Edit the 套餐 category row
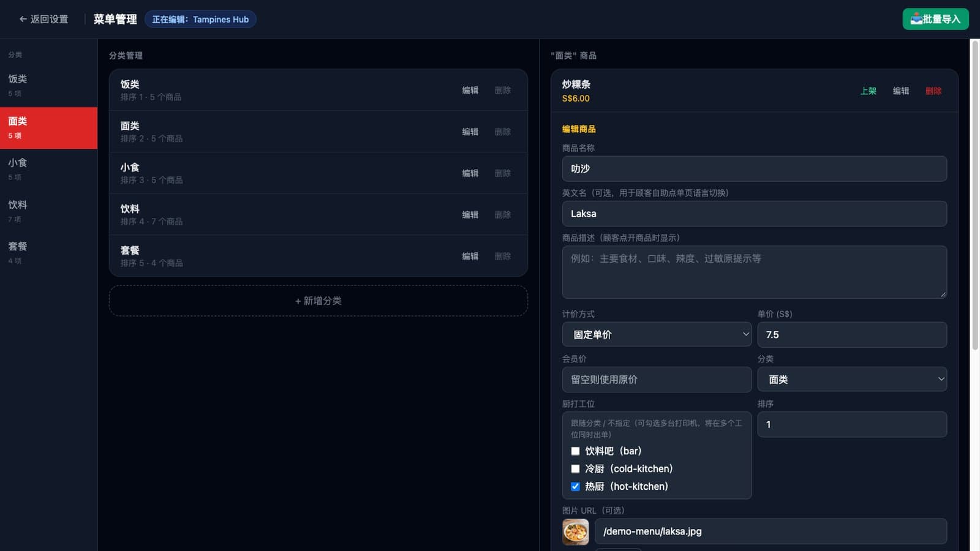The height and width of the screenshot is (551, 980). pyautogui.click(x=470, y=257)
